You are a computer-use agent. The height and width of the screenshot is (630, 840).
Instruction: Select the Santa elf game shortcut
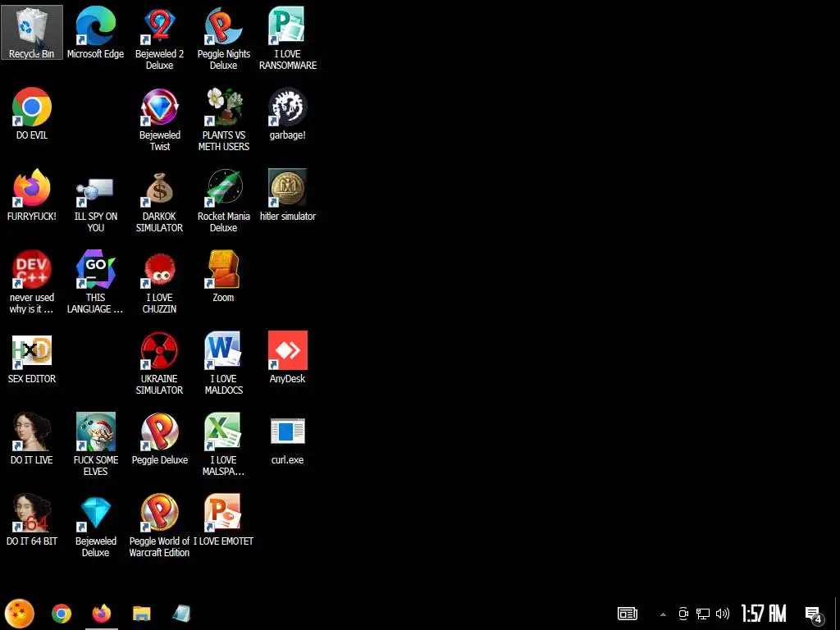pos(95,444)
